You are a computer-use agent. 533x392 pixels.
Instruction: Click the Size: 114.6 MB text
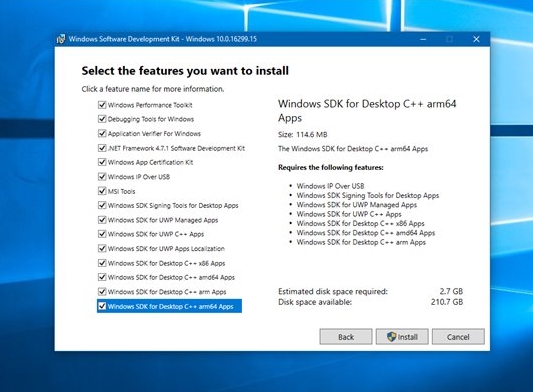tap(303, 135)
